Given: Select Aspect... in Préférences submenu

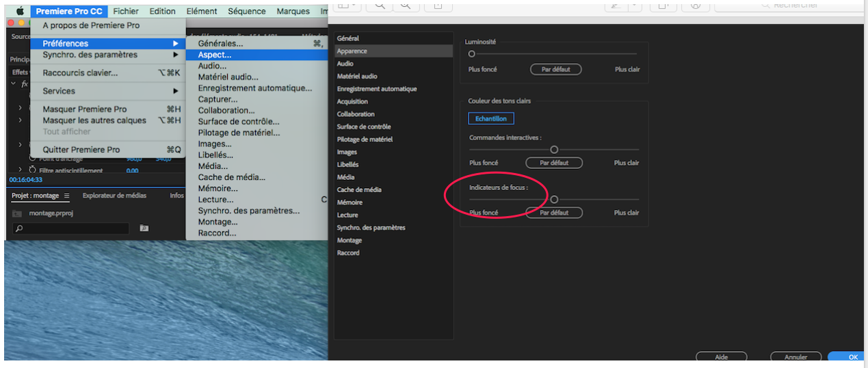Looking at the screenshot, I should (257, 55).
